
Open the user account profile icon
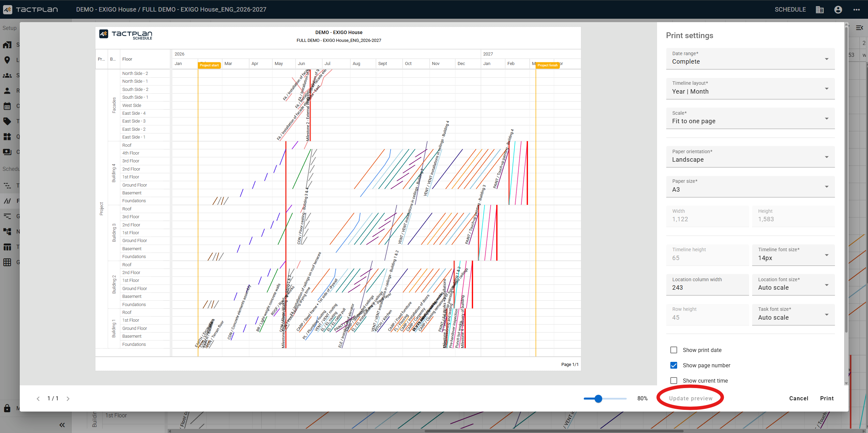tap(838, 10)
